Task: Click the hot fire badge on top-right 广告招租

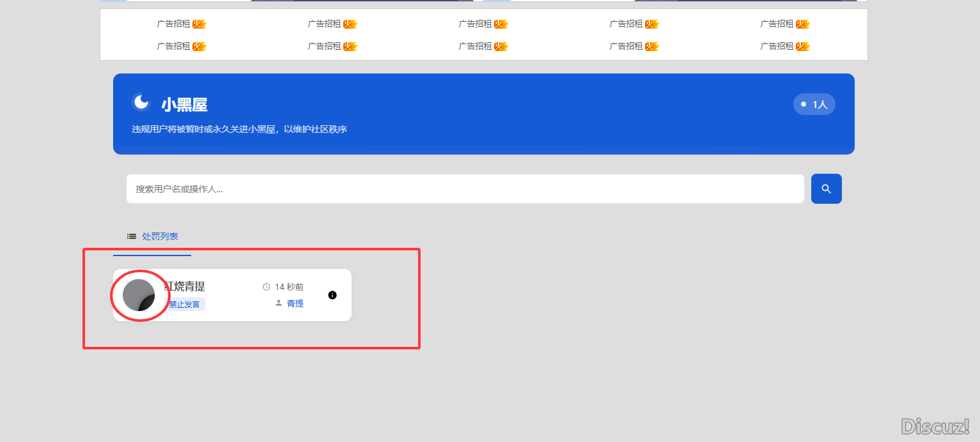Action: click(x=802, y=24)
